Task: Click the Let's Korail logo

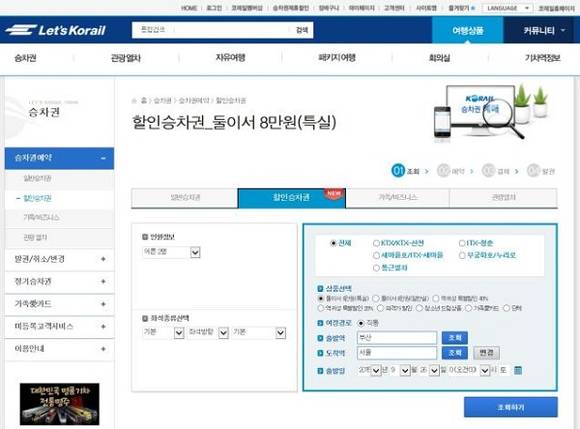Action: (x=55, y=30)
